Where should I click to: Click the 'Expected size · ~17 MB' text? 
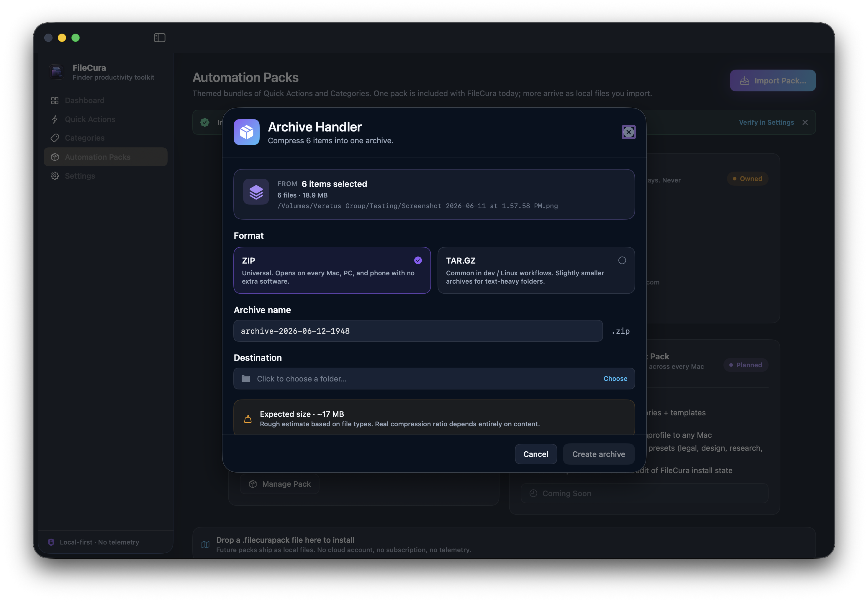pyautogui.click(x=302, y=414)
